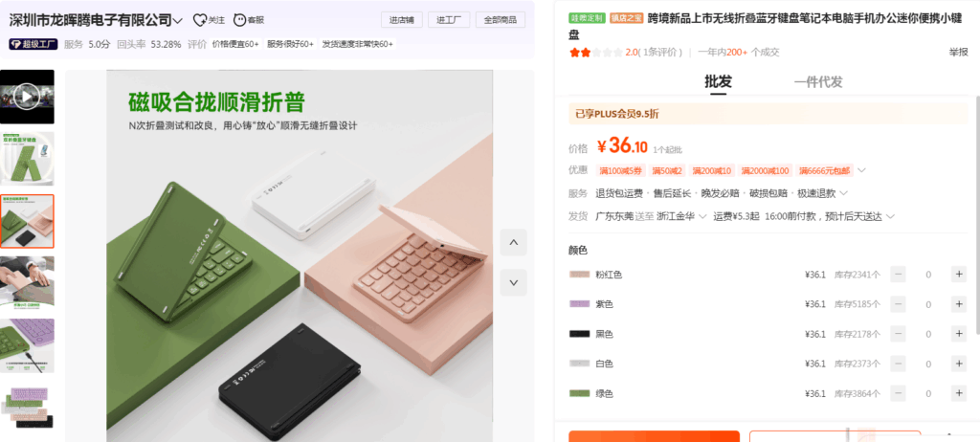Image resolution: width=980 pixels, height=442 pixels.
Task: Increase quantity for 绿色 with plus
Action: (959, 393)
